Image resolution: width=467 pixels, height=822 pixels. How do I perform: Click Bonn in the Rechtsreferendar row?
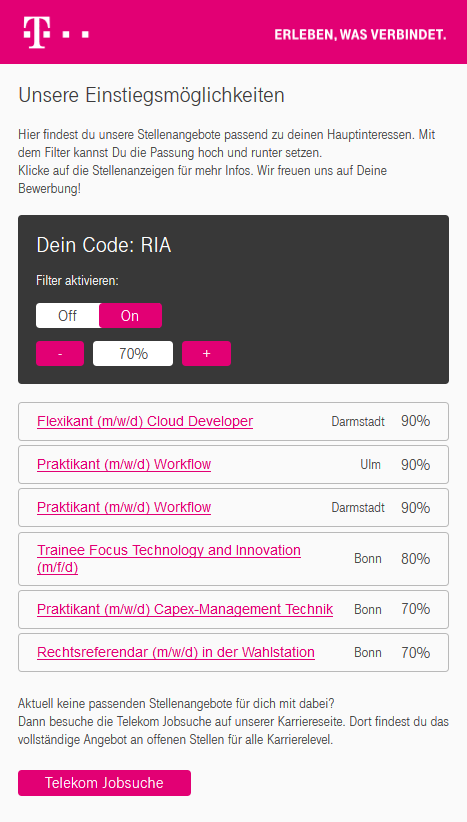click(x=368, y=652)
